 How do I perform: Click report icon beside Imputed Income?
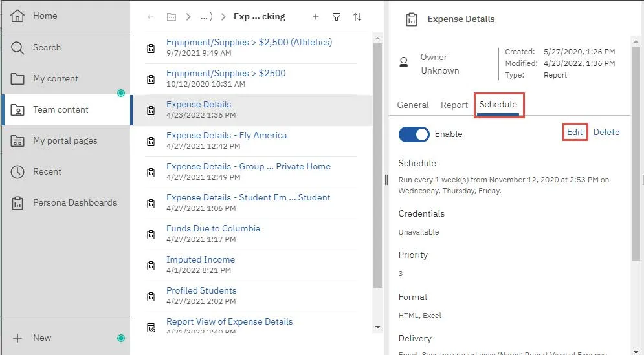tap(151, 266)
